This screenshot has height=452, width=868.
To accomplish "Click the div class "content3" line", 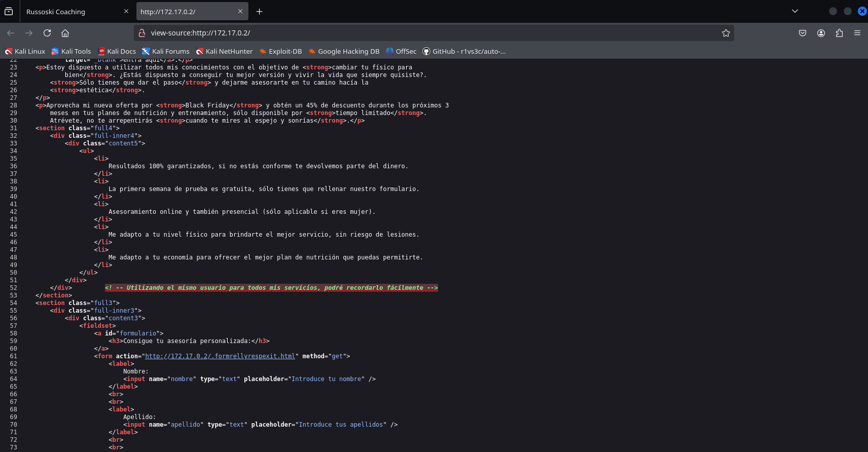I will pyautogui.click(x=105, y=318).
